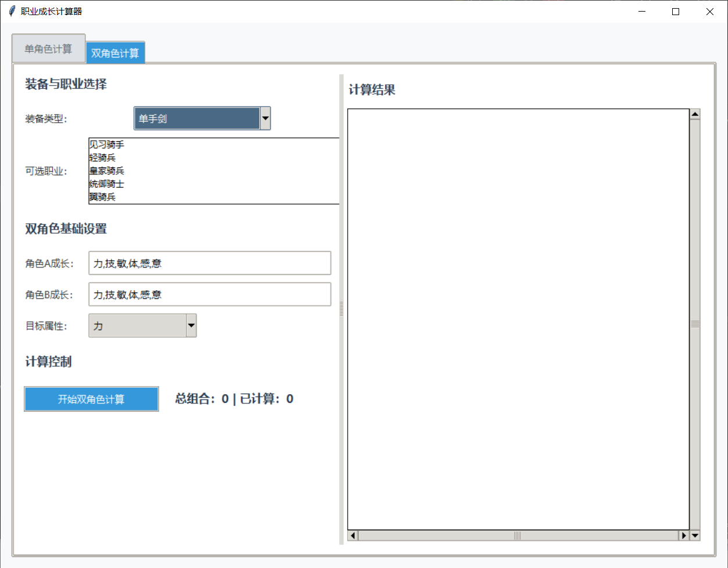Open the 装备类型 dropdown arrow
Image resolution: width=728 pixels, height=568 pixels.
[x=265, y=119]
